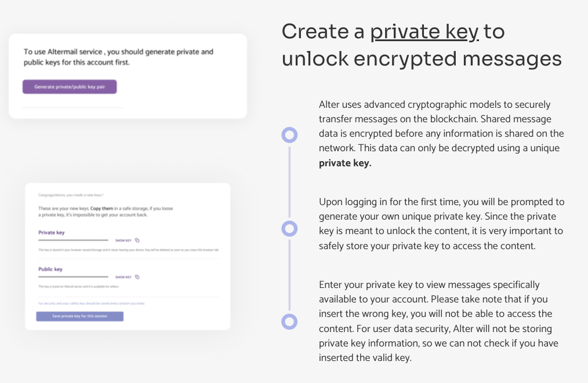Viewport: 588px width, 383px height.
Task: Click the first timeline circle beside cryptographic paragraph
Action: click(289, 135)
